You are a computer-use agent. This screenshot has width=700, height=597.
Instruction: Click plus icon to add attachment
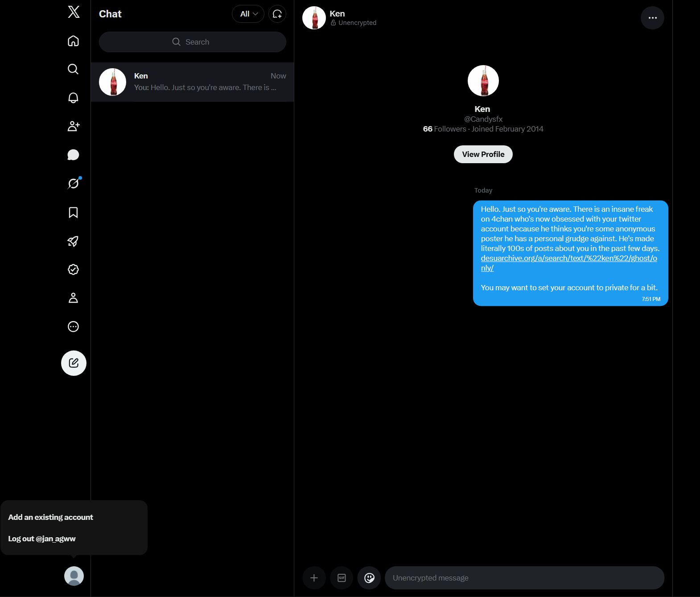314,578
